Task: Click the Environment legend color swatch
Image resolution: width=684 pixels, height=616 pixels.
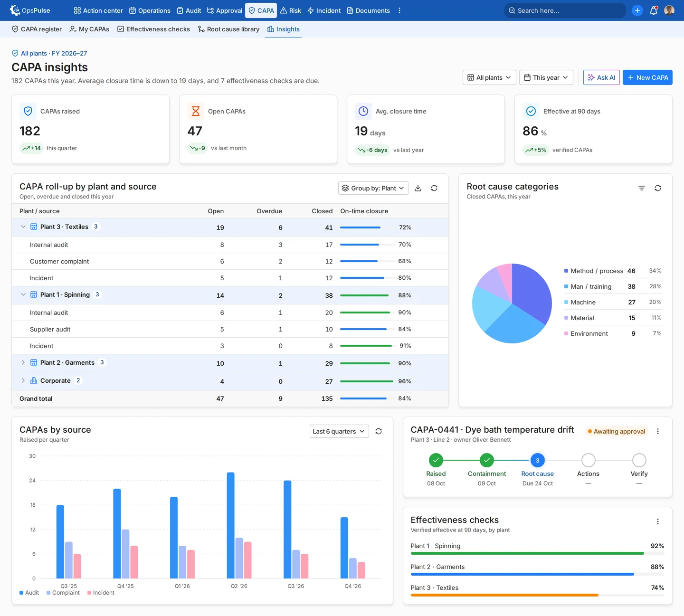Action: click(x=566, y=333)
